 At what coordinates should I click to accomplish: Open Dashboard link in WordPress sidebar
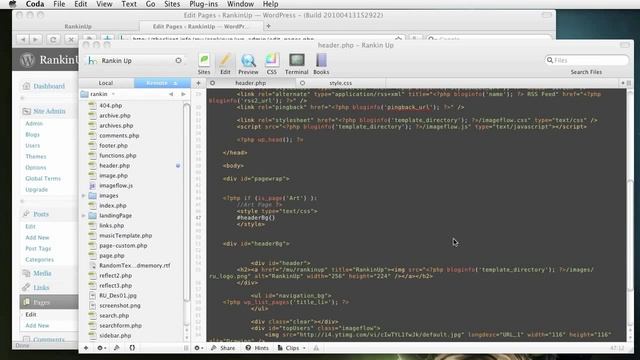[x=49, y=86]
